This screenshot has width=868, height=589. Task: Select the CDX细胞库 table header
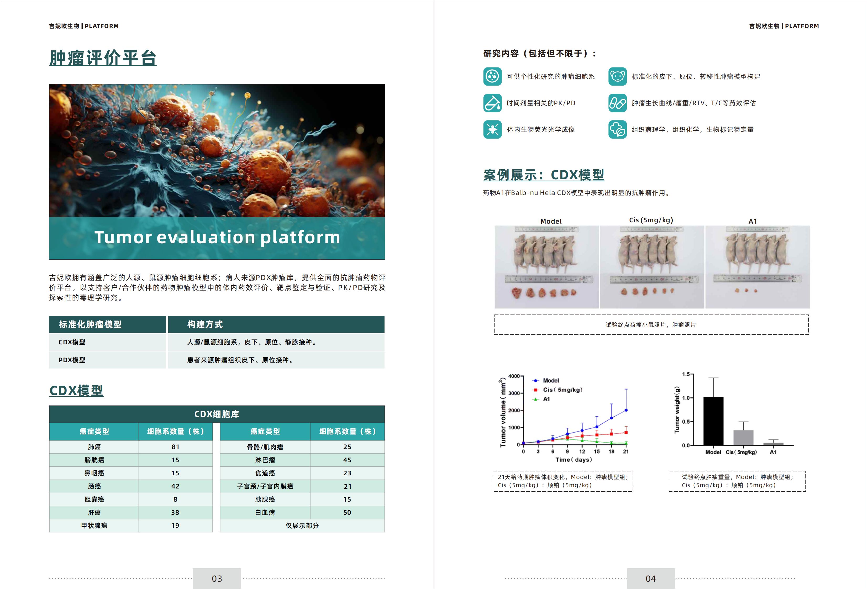pyautogui.click(x=217, y=414)
